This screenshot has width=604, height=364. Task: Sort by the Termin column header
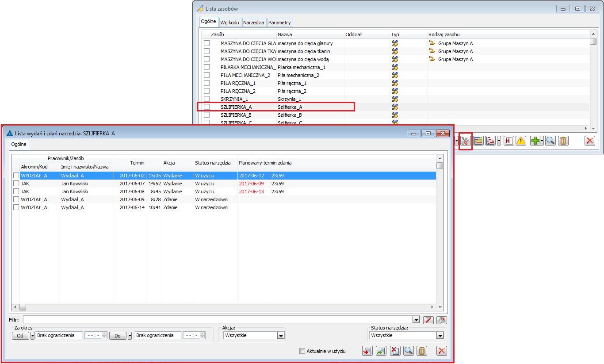138,163
